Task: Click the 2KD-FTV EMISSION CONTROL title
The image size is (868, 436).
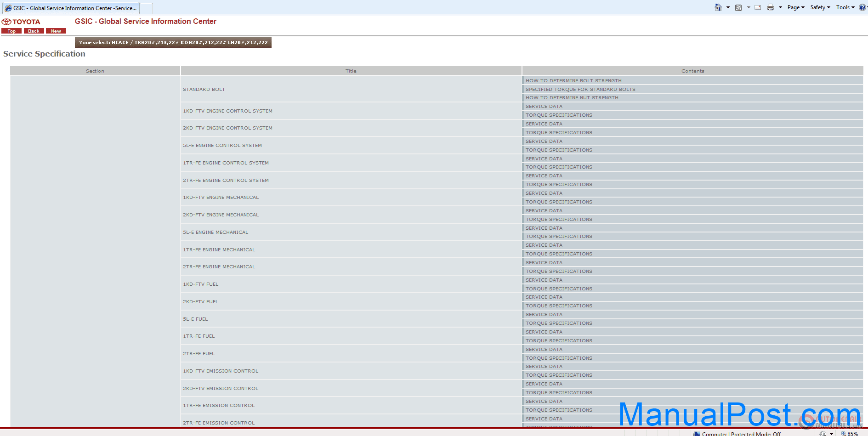Action: point(221,388)
